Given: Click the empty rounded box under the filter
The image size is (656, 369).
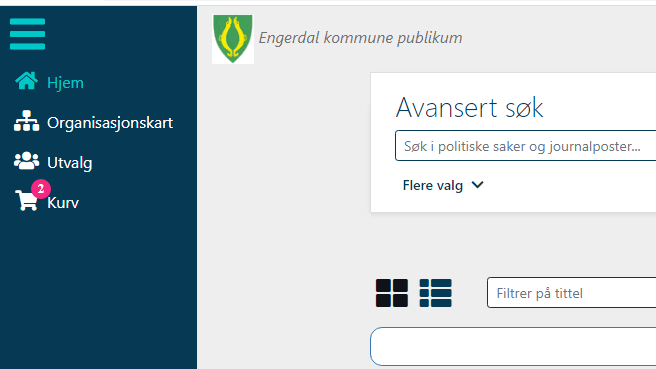Looking at the screenshot, I should point(513,347).
